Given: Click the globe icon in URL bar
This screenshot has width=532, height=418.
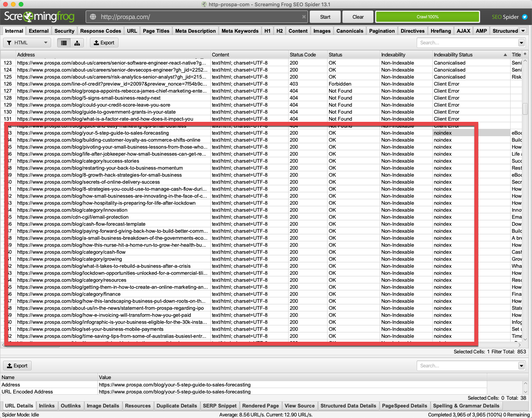Looking at the screenshot, I should tap(93, 17).
